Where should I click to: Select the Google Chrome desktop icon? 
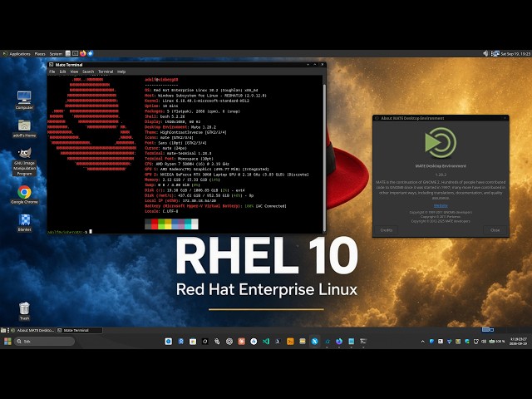click(24, 195)
